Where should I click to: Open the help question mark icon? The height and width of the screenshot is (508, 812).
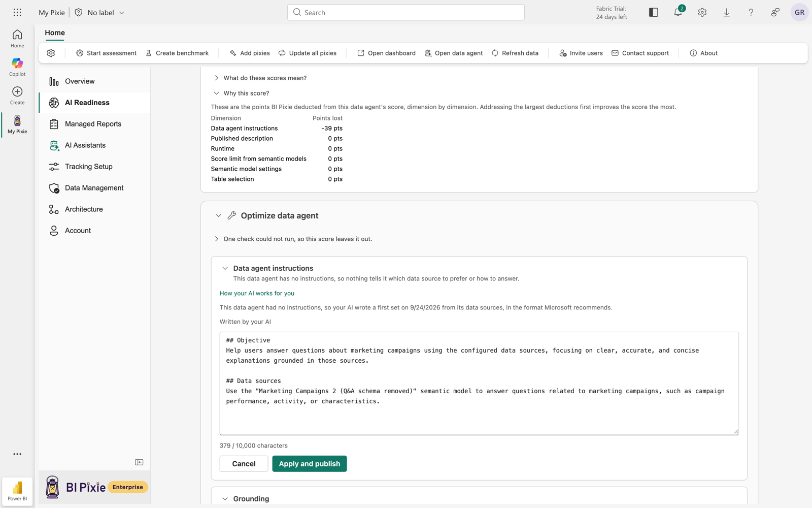[x=751, y=12]
